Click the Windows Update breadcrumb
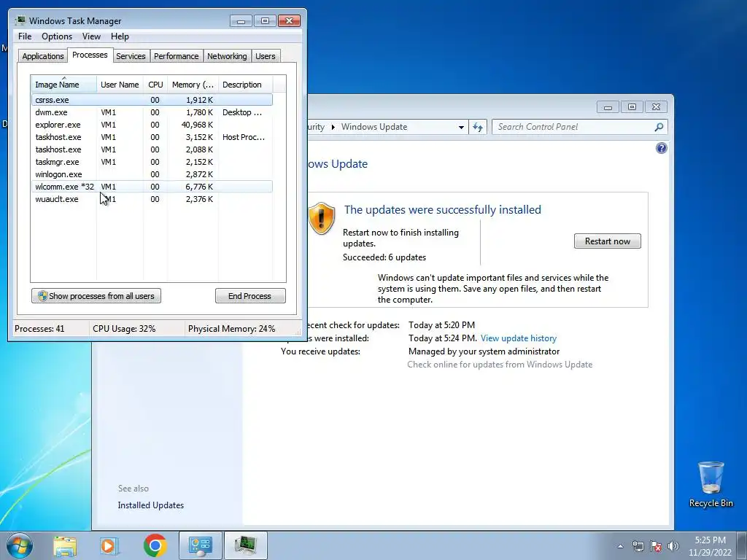 pyautogui.click(x=374, y=127)
